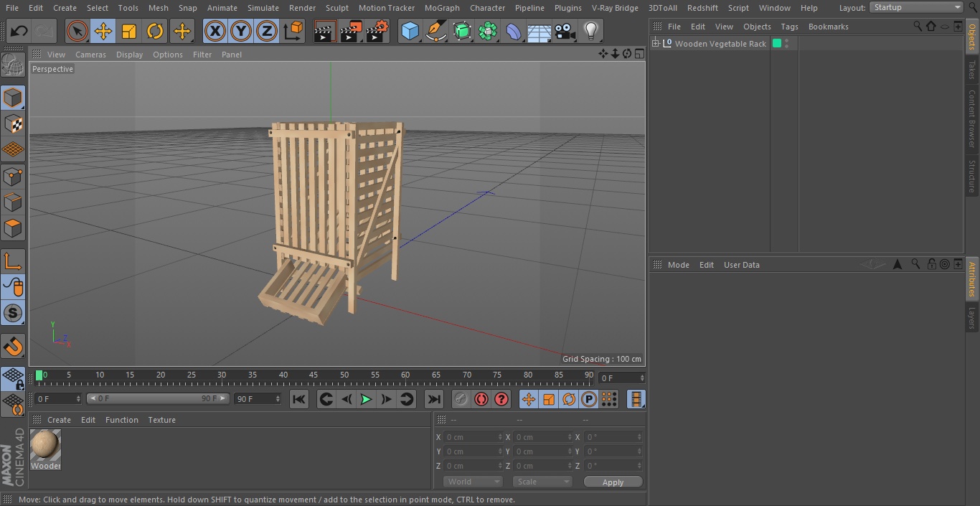Open viewport Cameras menu
980x506 pixels.
click(90, 55)
